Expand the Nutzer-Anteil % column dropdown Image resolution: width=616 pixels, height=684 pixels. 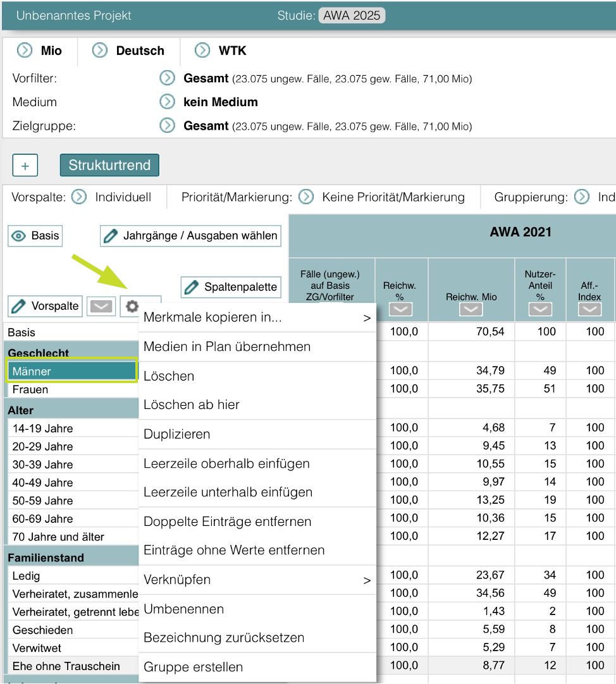coord(539,308)
